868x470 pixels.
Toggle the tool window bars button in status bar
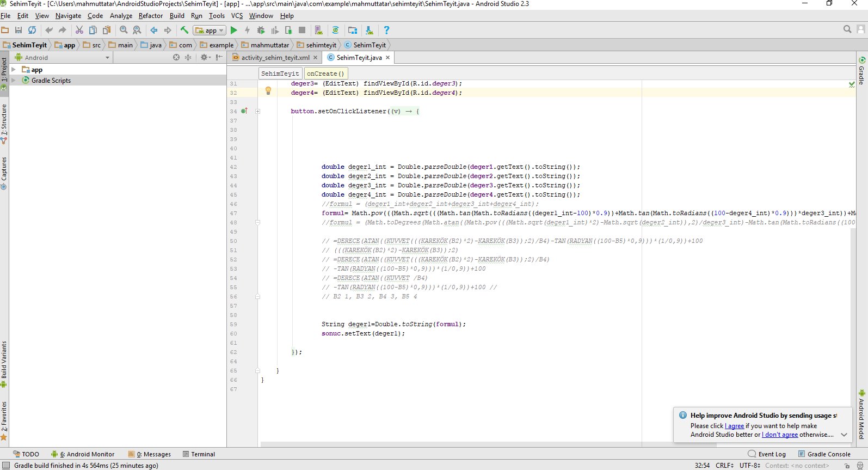(x=6, y=466)
